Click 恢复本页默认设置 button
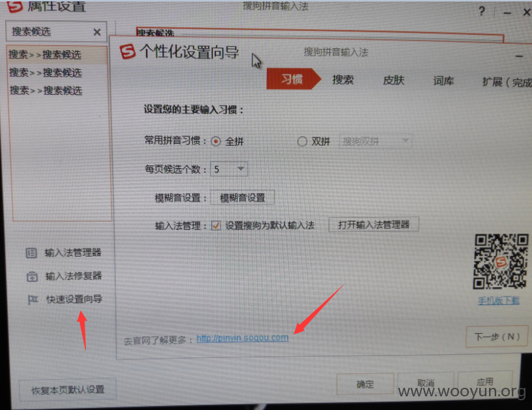The width and height of the screenshot is (532, 410). click(68, 390)
